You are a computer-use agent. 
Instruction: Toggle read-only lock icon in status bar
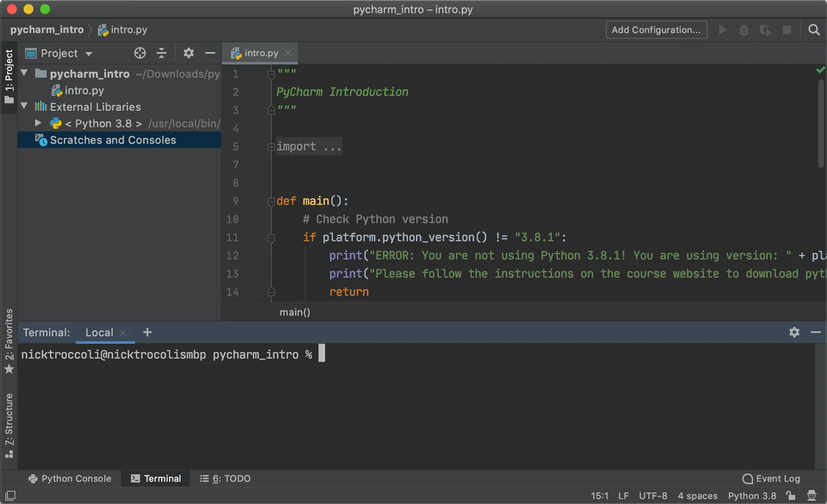coord(791,495)
